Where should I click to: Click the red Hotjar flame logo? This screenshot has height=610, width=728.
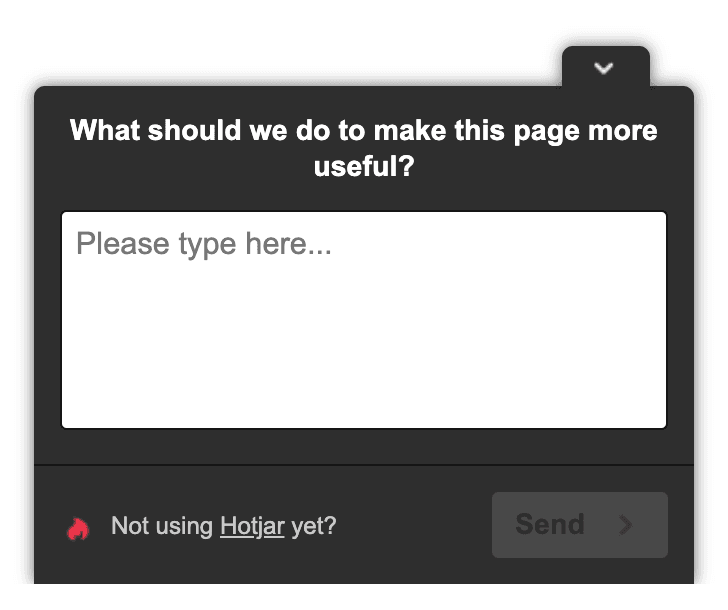78,528
